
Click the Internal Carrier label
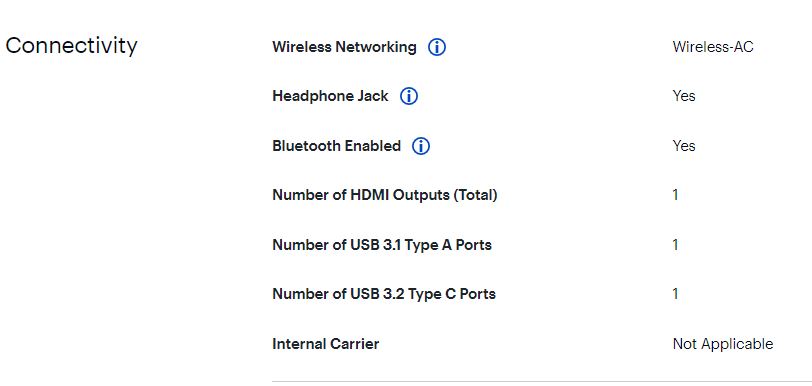(326, 344)
